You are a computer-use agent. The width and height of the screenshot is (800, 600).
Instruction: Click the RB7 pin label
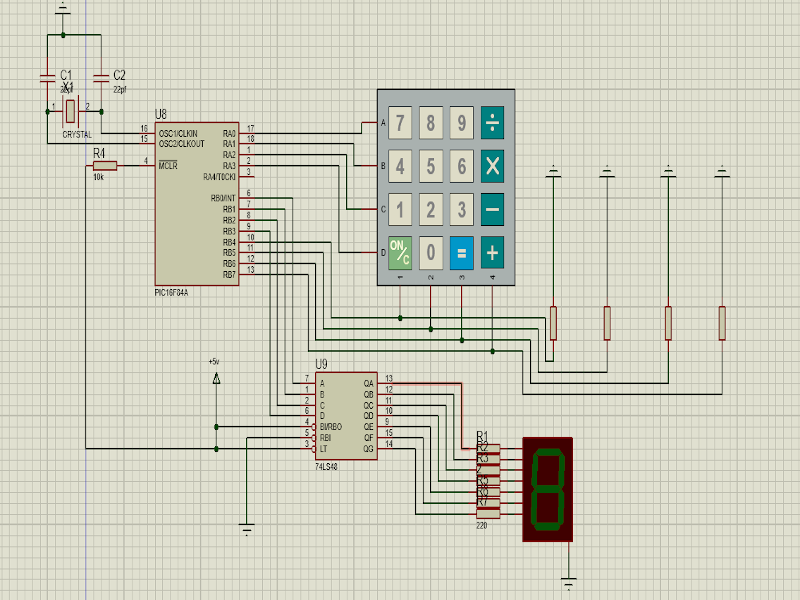pos(229,274)
